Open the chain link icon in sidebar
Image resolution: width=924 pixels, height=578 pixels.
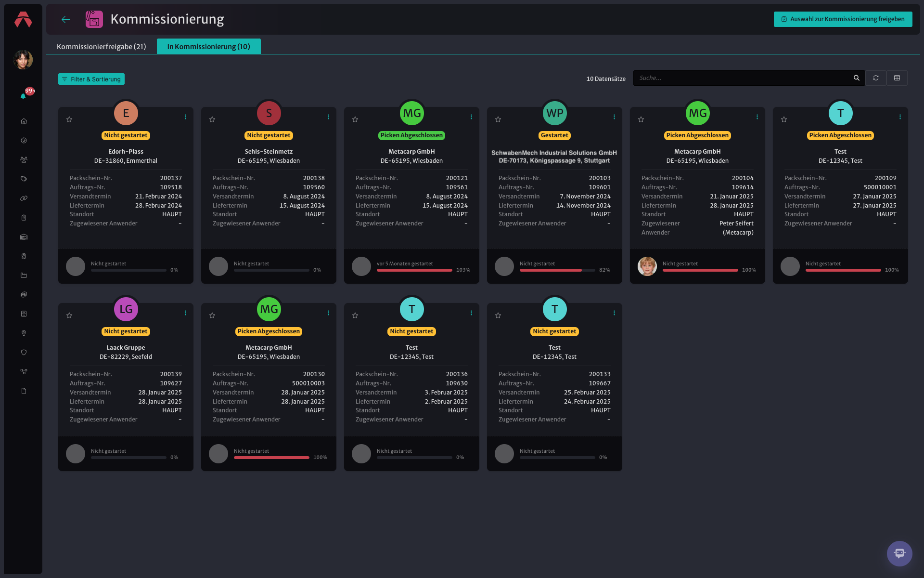pos(24,198)
